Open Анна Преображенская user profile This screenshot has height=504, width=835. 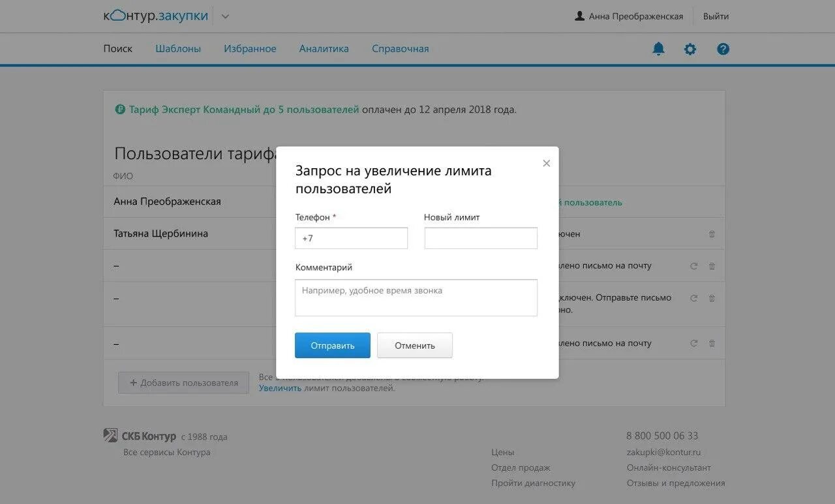coord(629,16)
